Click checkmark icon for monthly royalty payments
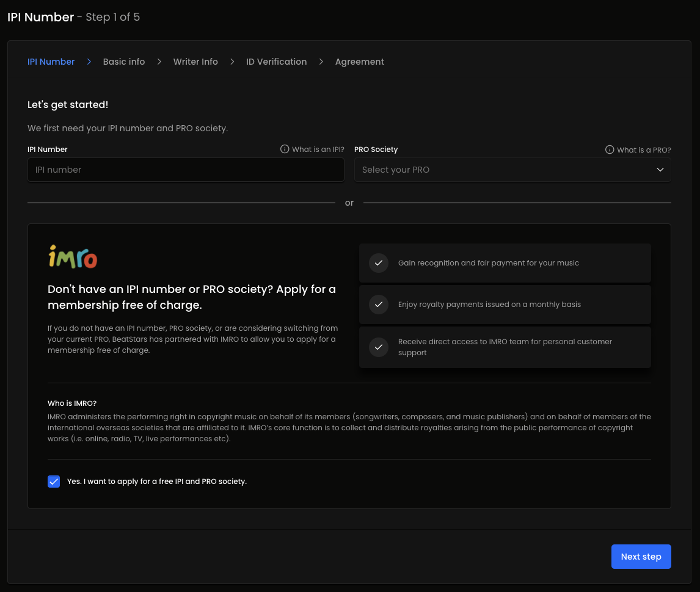 point(379,305)
